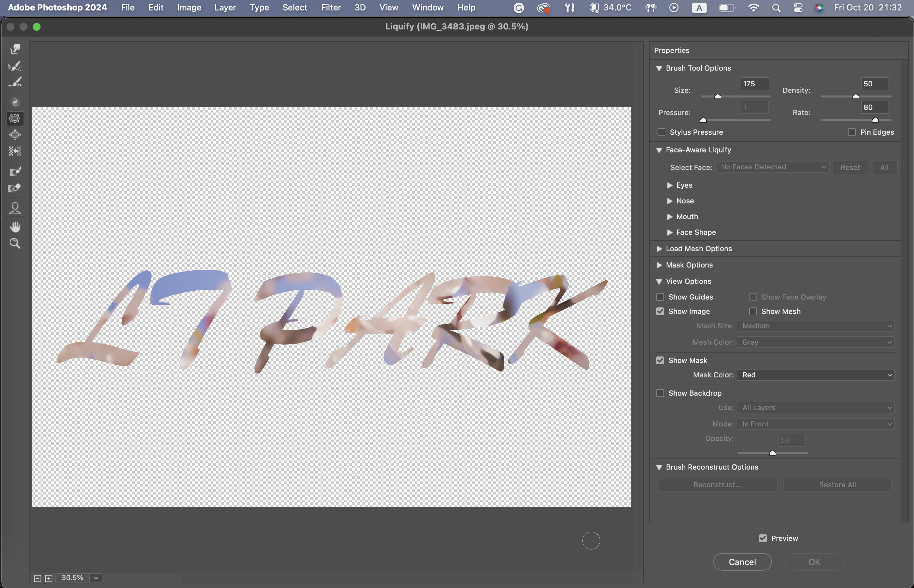Select the Push Left tool
The image size is (914, 588).
click(15, 151)
